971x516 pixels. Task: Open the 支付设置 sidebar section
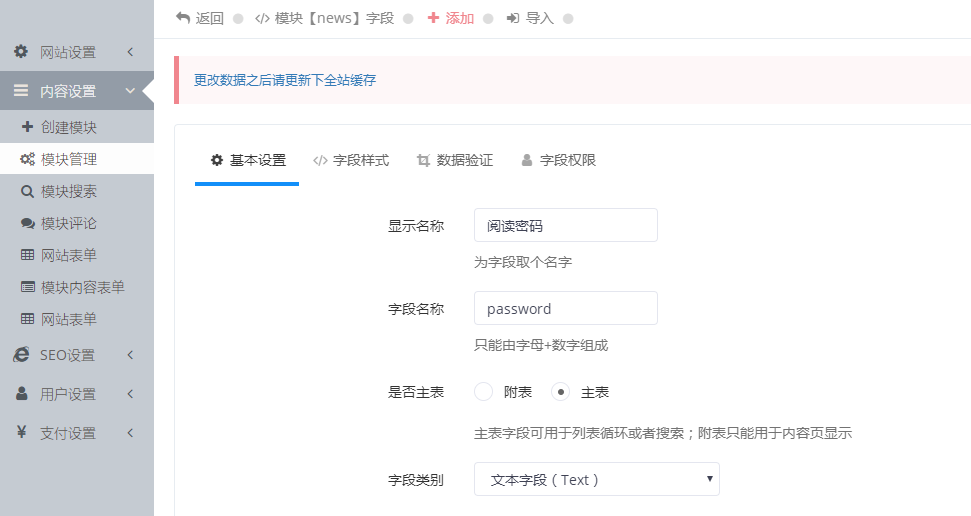tap(77, 432)
